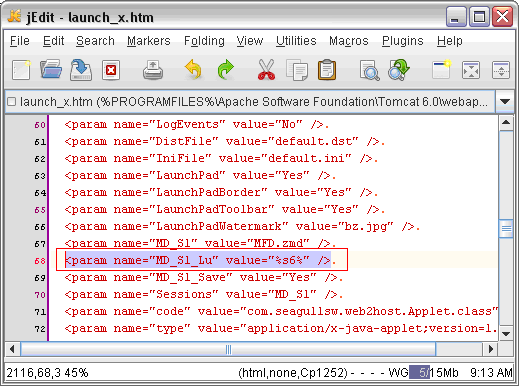The image size is (519, 386).
Task: Click the Sessions param line
Action: [204, 294]
